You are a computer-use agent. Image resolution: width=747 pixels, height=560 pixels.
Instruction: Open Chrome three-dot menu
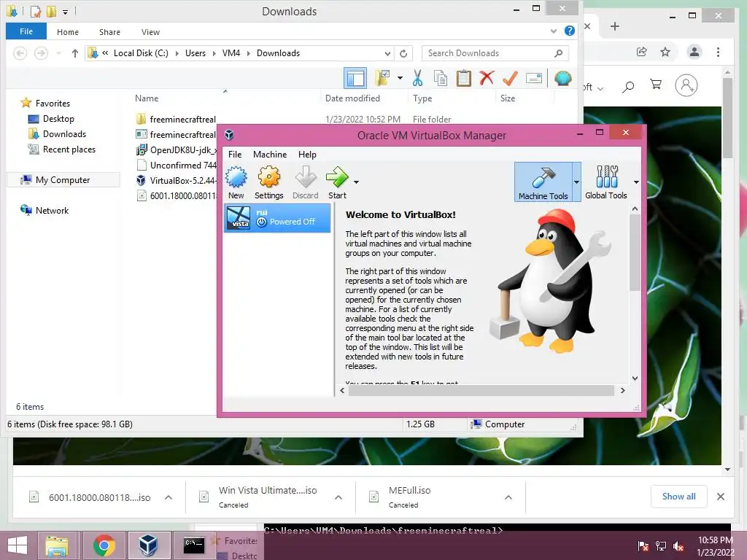718,52
